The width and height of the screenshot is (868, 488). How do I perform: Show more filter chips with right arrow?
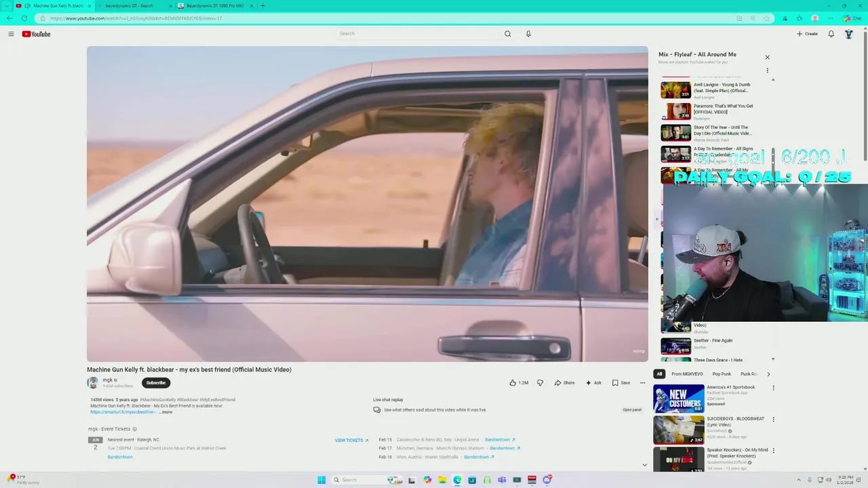tap(768, 374)
